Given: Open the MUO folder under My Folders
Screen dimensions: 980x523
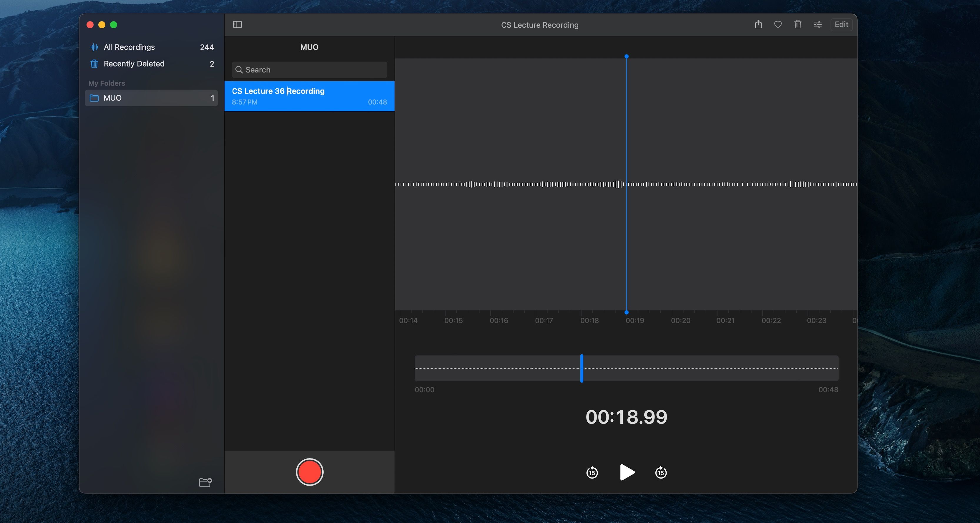Looking at the screenshot, I should (113, 98).
